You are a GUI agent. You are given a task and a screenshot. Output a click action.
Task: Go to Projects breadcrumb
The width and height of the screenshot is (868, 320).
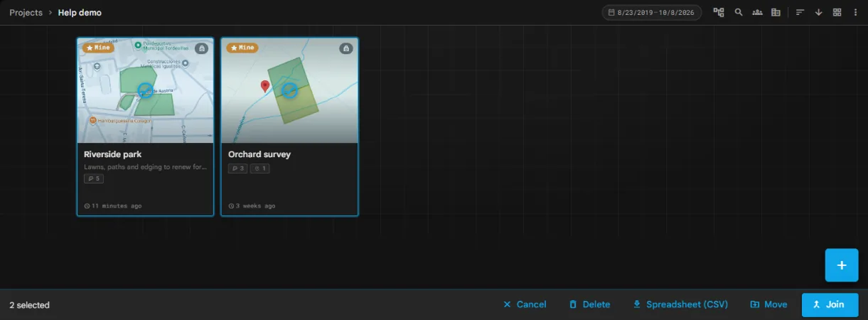26,13
